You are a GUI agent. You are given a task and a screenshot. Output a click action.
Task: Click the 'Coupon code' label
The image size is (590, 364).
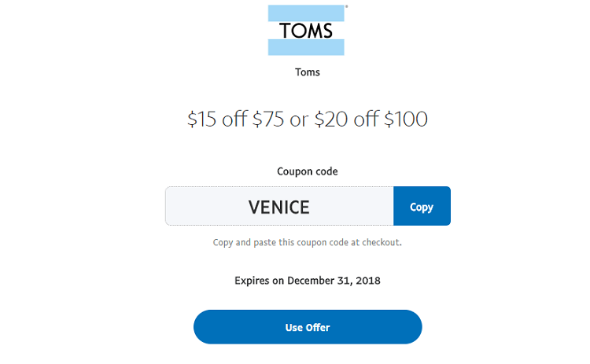(x=308, y=171)
